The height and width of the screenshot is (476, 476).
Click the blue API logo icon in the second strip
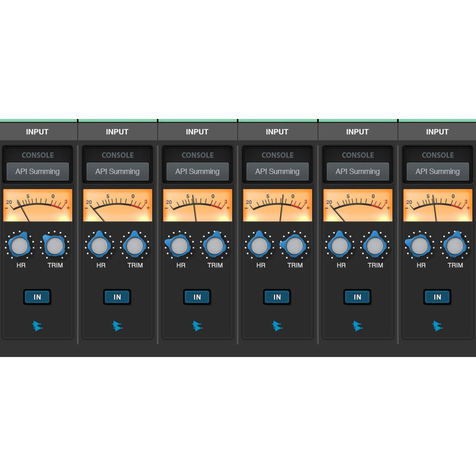pos(117,326)
